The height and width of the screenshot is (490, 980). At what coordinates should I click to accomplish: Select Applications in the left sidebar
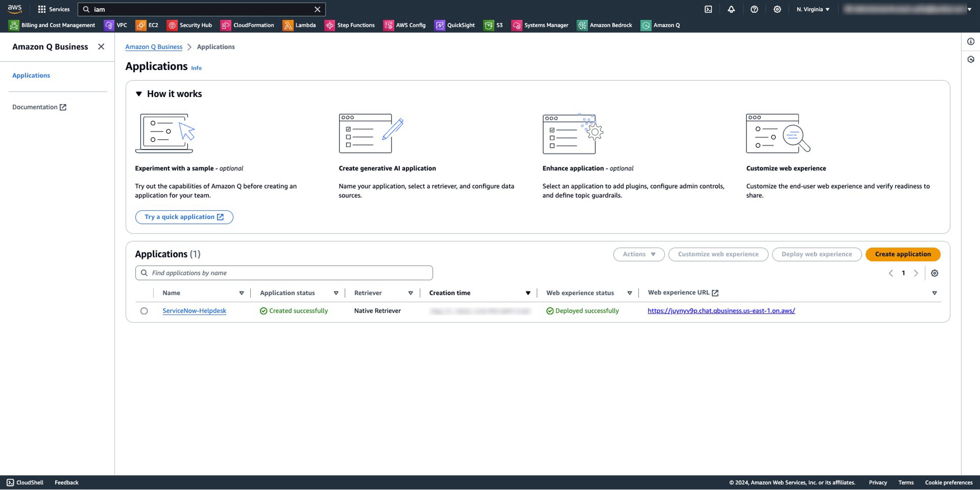pos(31,75)
